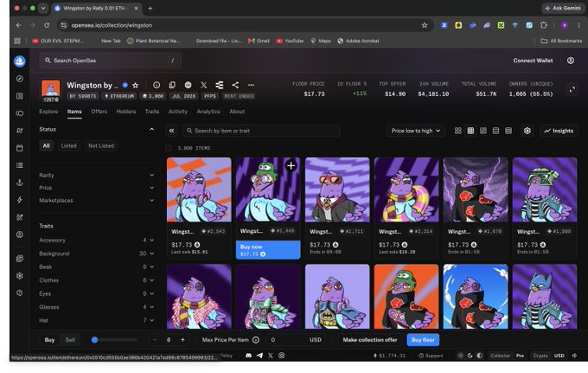
Task: Open the Traits tab
Action: [152, 112]
